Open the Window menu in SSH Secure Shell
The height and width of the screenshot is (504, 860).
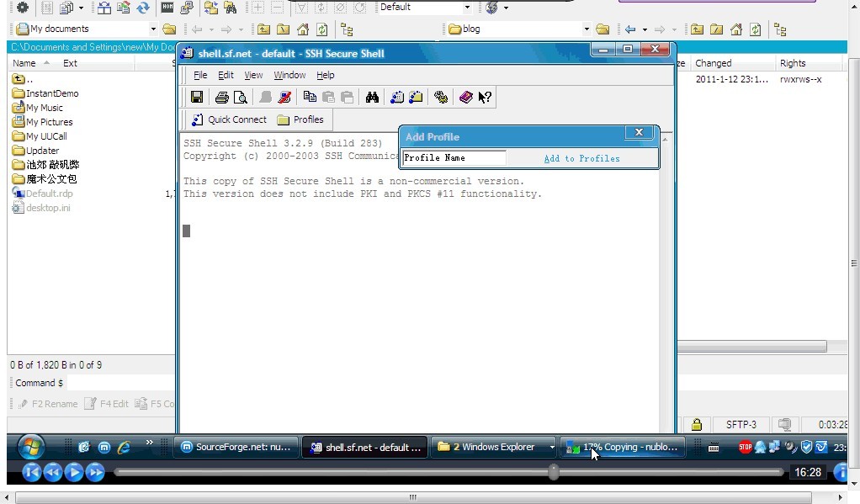point(289,75)
